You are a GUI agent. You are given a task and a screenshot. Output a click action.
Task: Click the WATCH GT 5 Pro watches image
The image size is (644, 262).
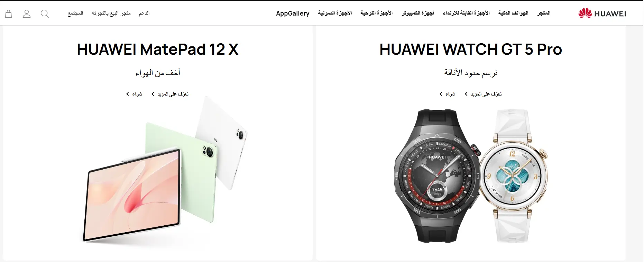471,176
